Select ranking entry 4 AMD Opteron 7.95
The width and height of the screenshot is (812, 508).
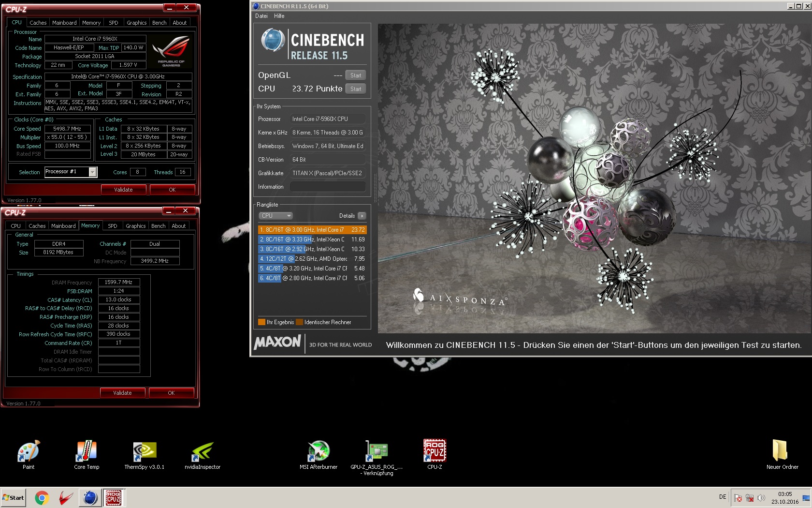point(312,259)
